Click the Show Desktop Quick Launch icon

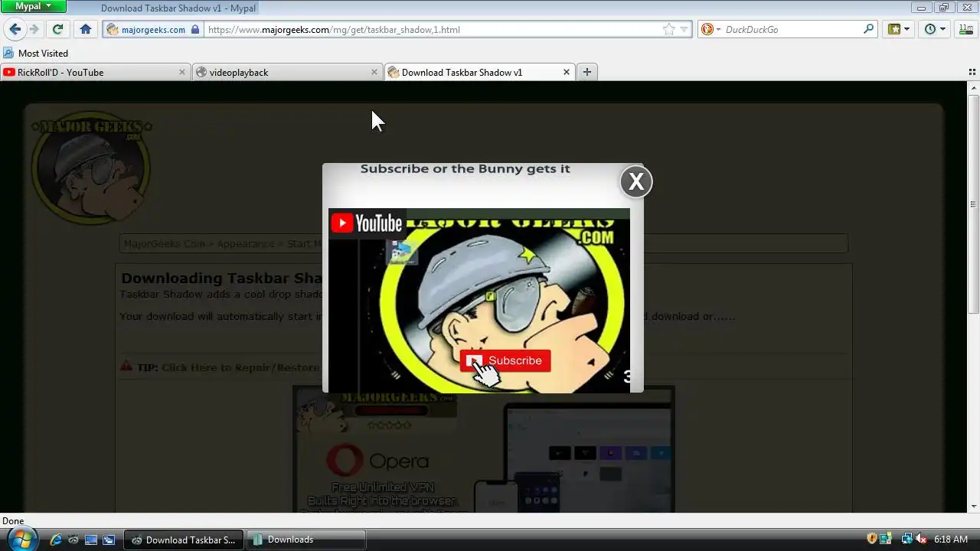tap(91, 540)
